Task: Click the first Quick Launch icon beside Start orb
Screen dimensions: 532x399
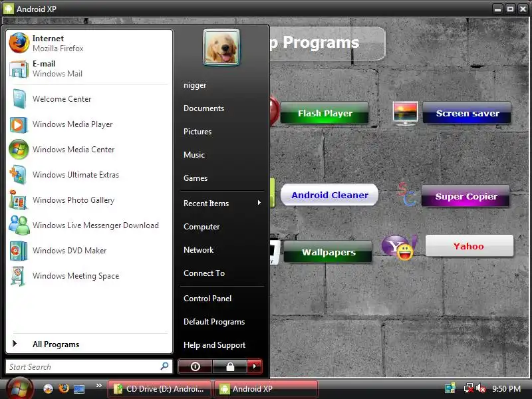Action: pos(48,388)
